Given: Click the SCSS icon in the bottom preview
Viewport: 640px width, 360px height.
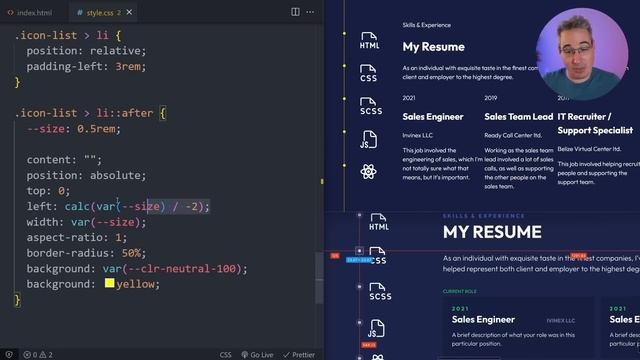Looking at the screenshot, I should coord(380,291).
